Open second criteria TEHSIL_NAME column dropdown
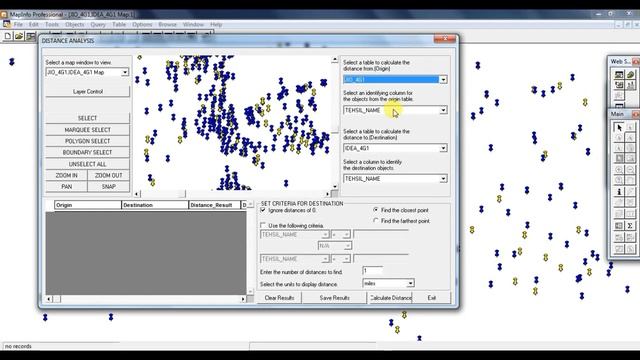640x360 pixels. click(x=325, y=259)
